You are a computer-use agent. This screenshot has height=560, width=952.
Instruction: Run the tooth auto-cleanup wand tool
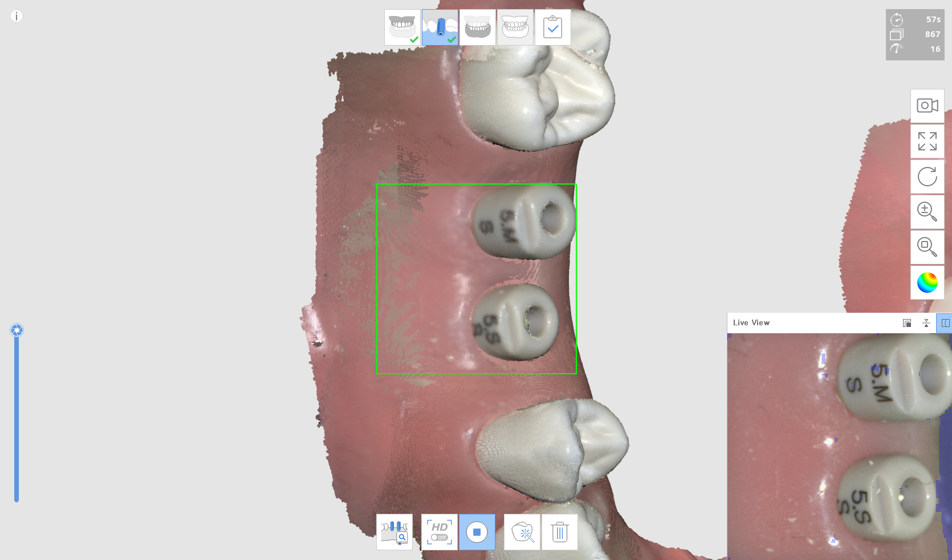(x=522, y=532)
